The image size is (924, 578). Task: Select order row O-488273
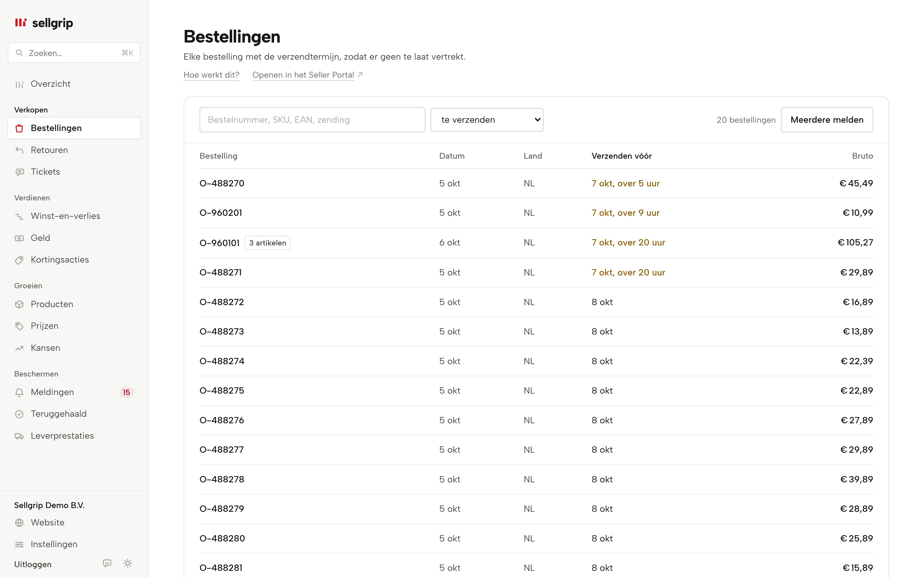[536, 331]
